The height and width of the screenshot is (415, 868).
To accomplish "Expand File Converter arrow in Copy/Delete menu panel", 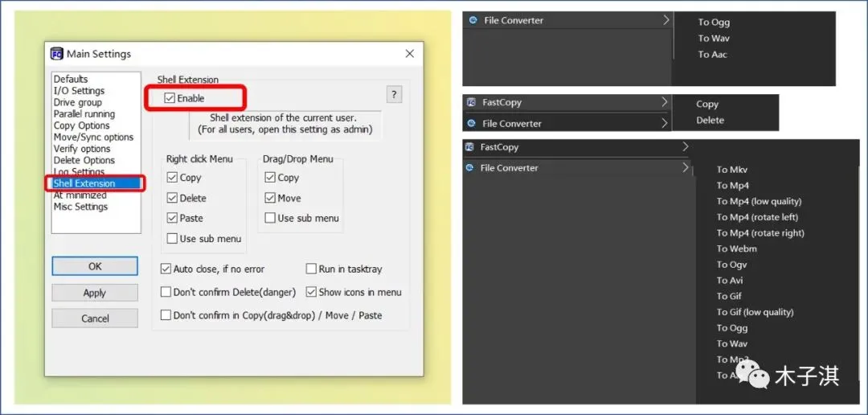I will (x=665, y=124).
